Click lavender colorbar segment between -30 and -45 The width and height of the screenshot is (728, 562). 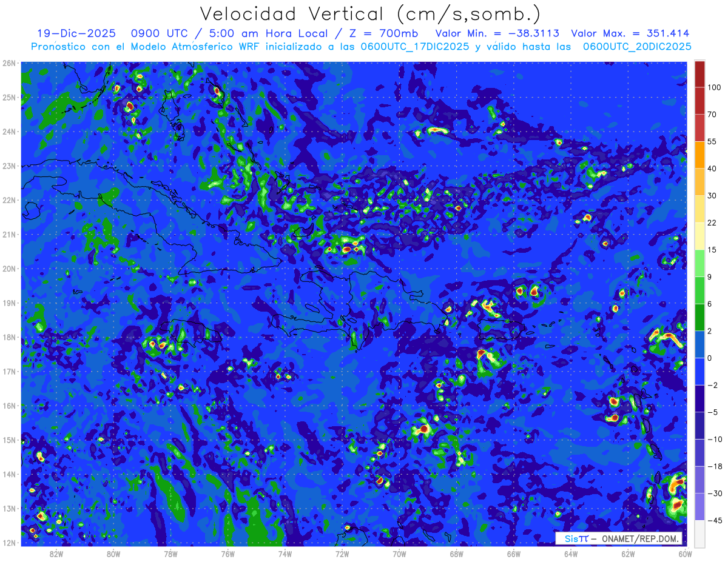[699, 507]
